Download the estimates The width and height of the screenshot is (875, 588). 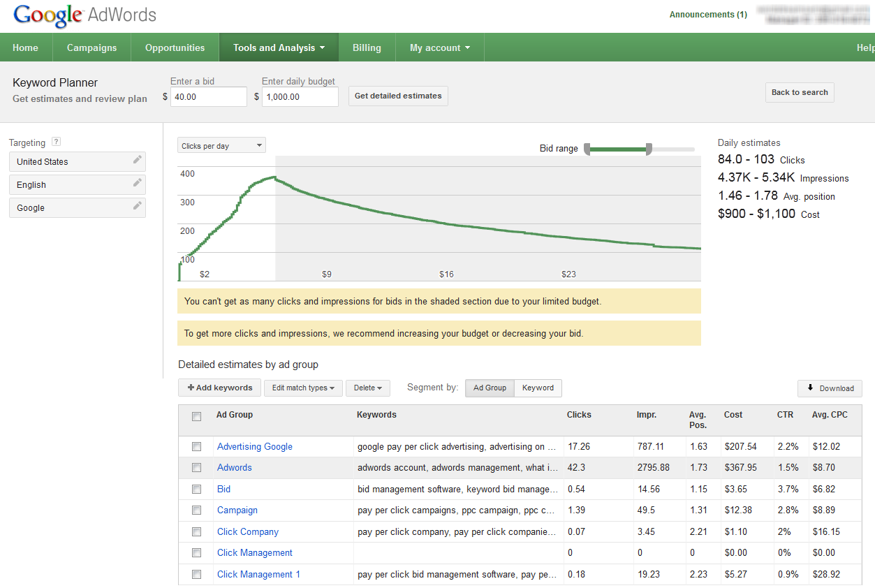click(830, 388)
